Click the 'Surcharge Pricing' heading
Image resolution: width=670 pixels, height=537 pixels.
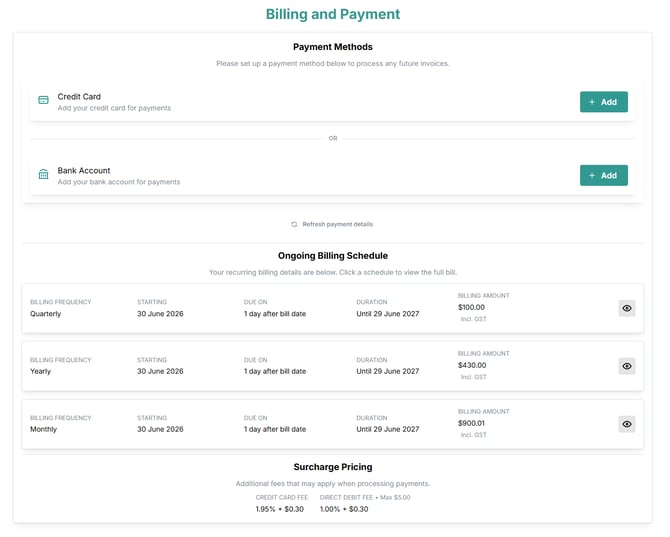(332, 467)
